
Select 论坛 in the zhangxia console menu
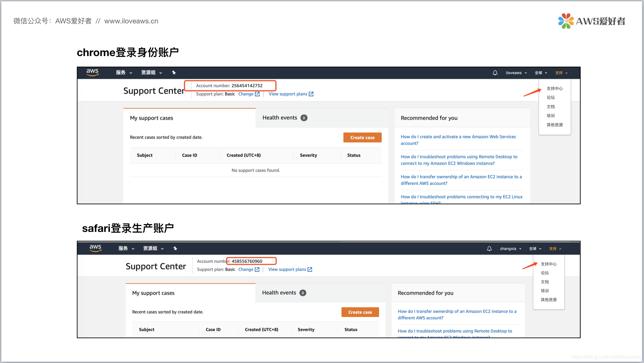click(545, 273)
